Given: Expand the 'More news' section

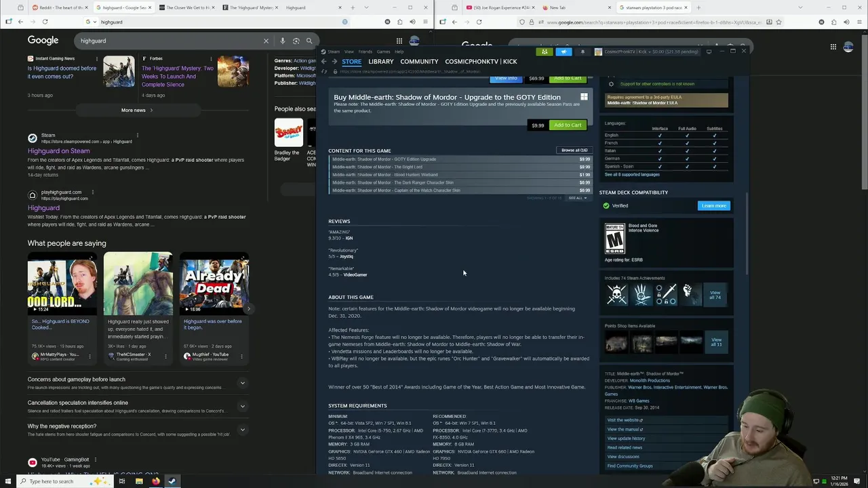Looking at the screenshot, I should pos(137,110).
